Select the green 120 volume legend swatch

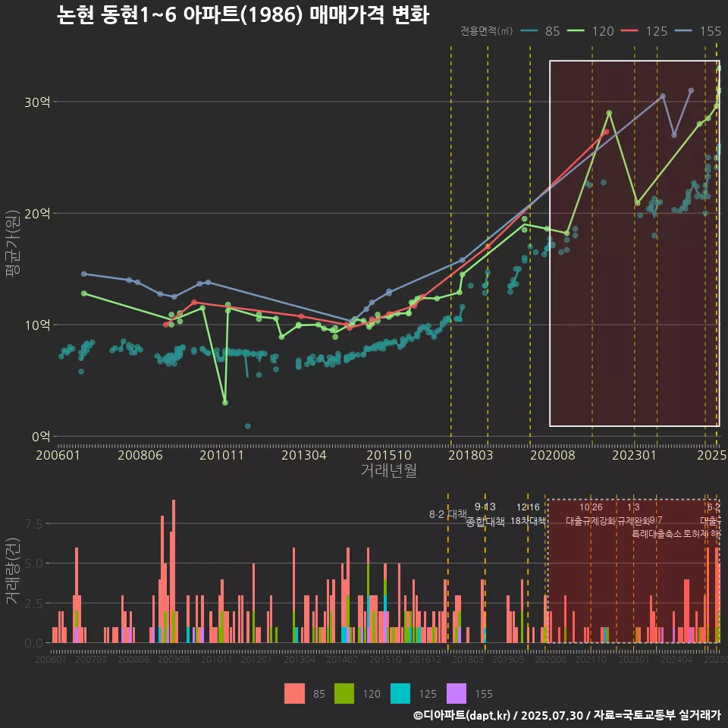pos(345,693)
